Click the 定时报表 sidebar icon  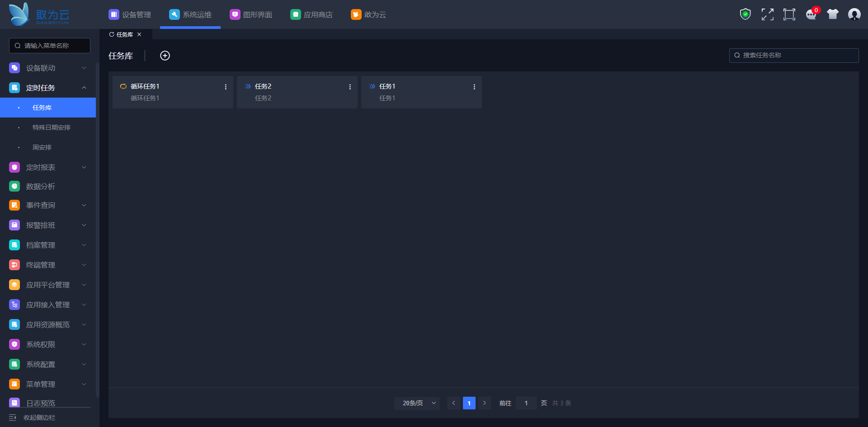(14, 167)
